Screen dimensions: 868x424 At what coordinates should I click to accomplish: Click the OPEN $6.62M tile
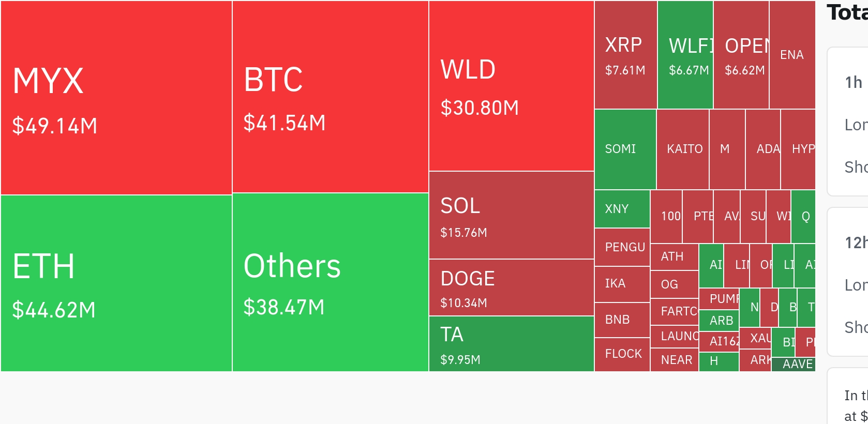click(741, 55)
